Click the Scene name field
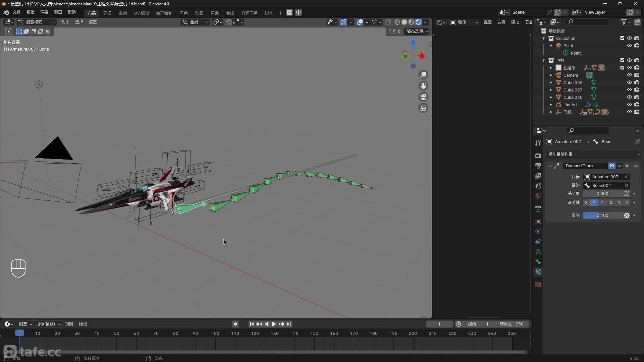 [528, 12]
